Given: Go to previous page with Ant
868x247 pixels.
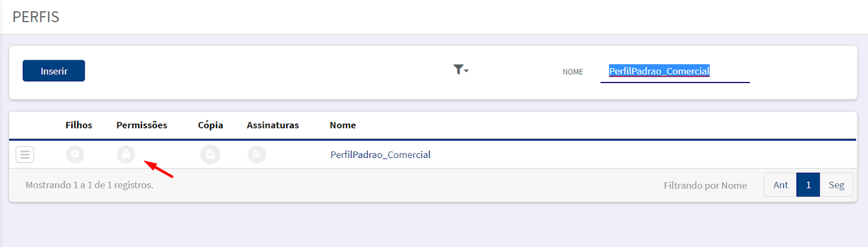Looking at the screenshot, I should click(x=781, y=185).
